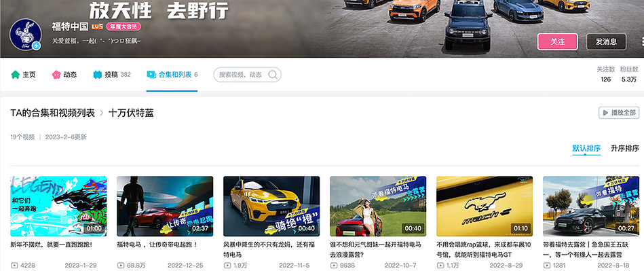This screenshot has width=644, height=271.
Task: Click the search magnifier icon
Action: click(273, 75)
